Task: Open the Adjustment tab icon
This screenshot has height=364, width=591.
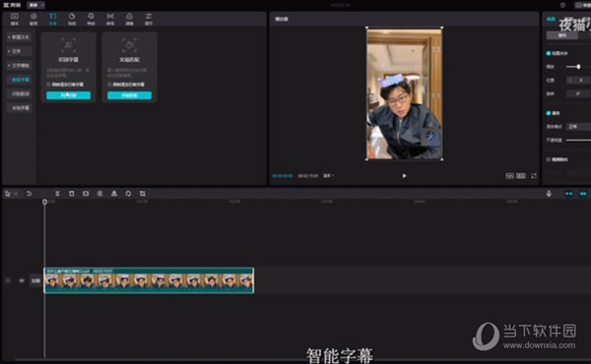Action: (149, 16)
